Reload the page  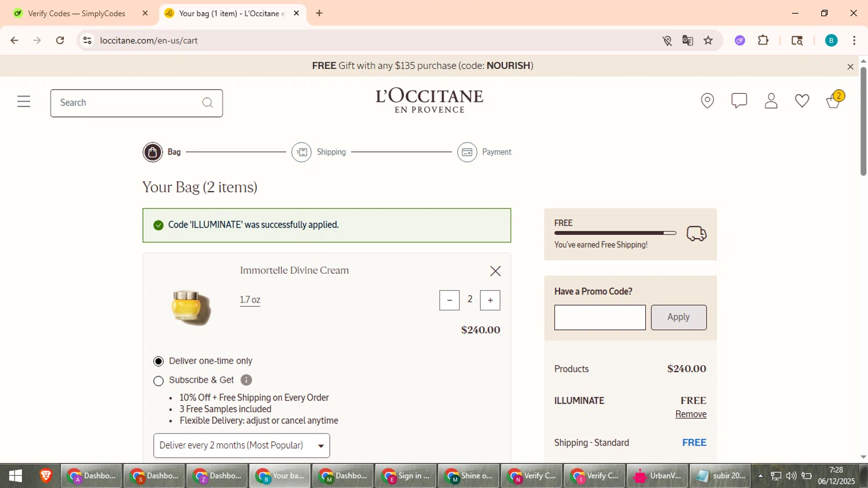(60, 41)
